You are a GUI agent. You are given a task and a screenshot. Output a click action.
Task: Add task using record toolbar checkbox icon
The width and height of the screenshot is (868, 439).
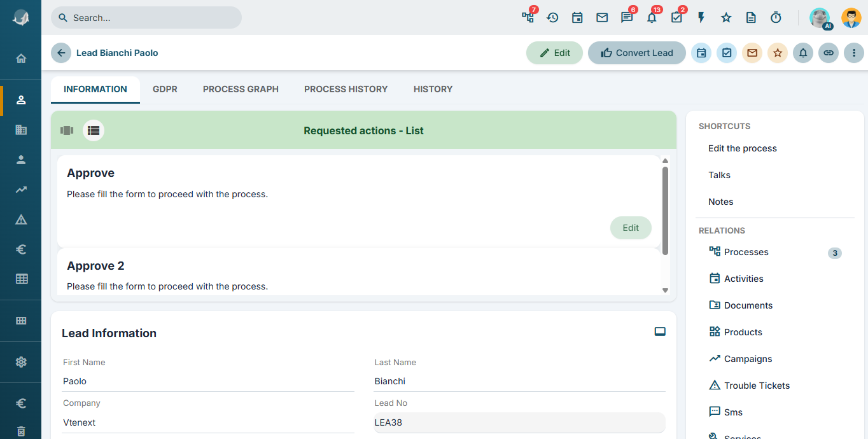pos(727,53)
